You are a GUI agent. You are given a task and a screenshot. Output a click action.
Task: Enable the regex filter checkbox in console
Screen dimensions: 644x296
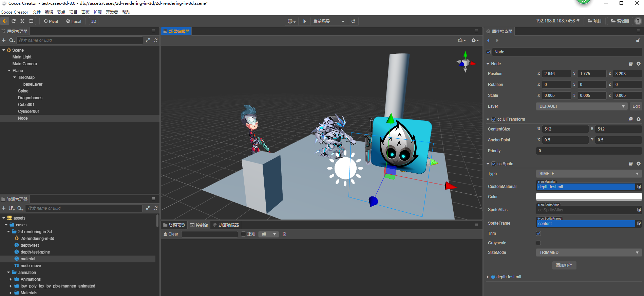click(243, 234)
